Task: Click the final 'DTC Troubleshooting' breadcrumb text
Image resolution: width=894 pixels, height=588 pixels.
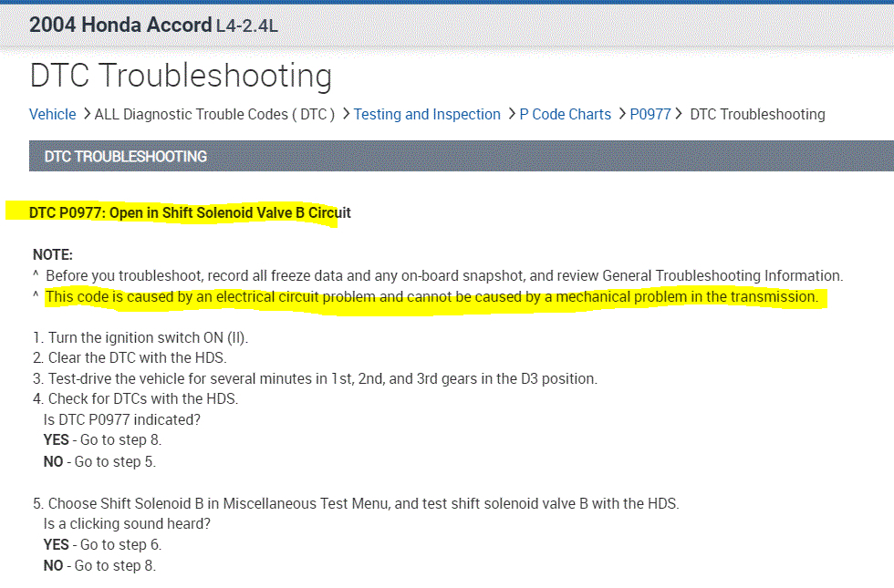Action: pos(757,115)
